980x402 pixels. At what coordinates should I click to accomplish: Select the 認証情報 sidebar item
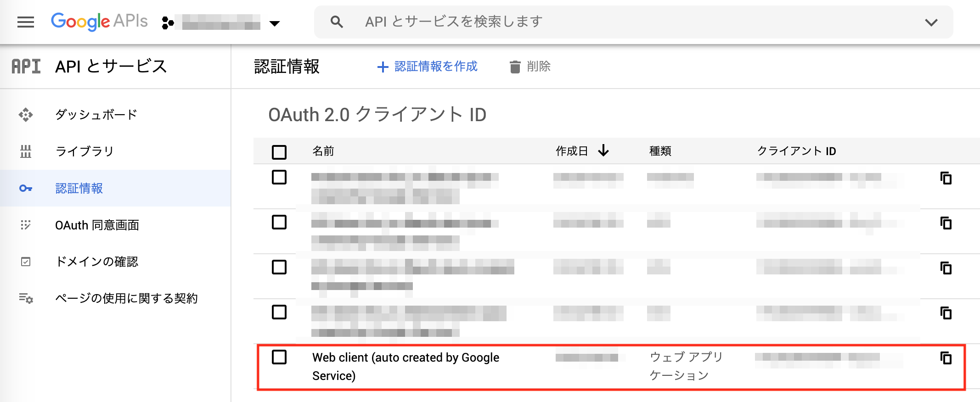(x=115, y=188)
